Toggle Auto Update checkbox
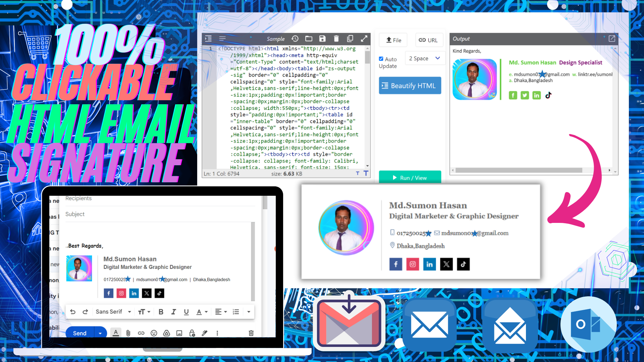 click(381, 58)
